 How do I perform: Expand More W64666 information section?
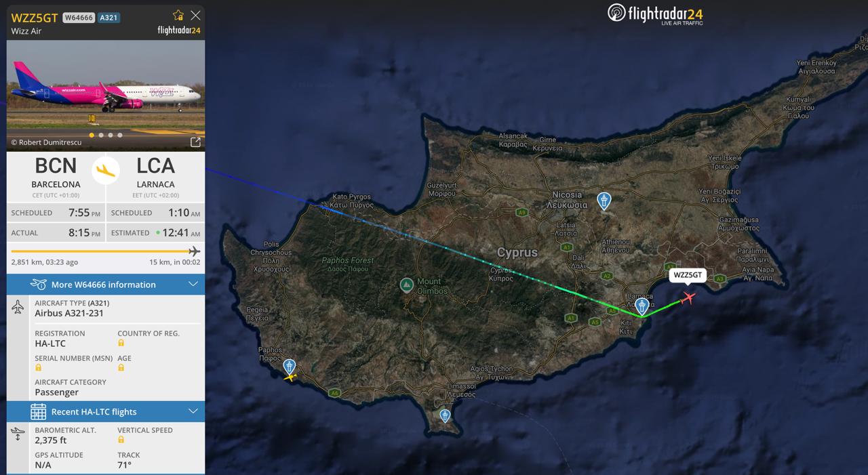tap(106, 285)
